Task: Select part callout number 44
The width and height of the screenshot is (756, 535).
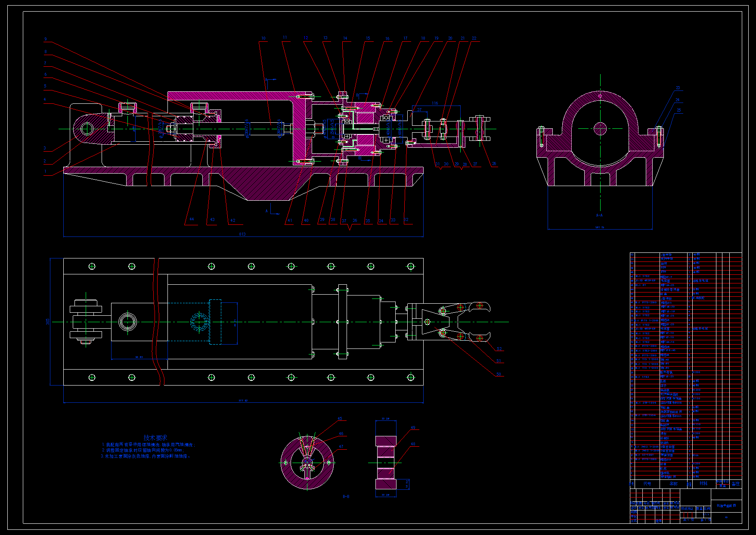Action: [192, 219]
